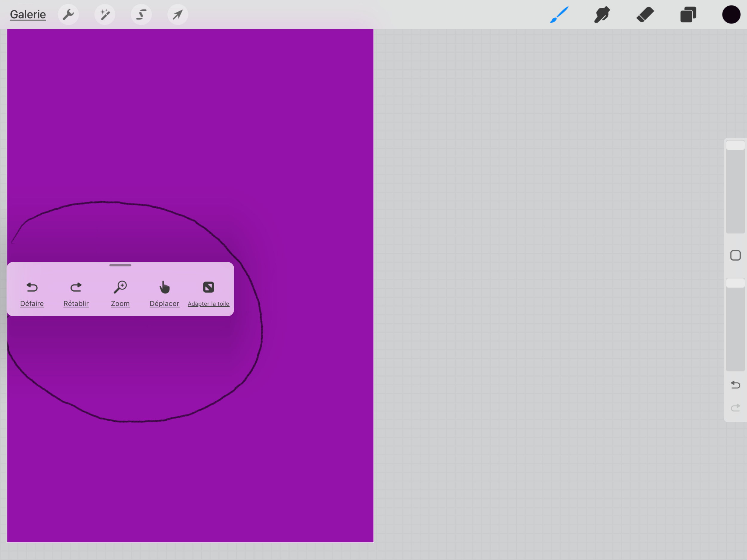This screenshot has width=747, height=560.
Task: Return to Galerie
Action: (28, 15)
